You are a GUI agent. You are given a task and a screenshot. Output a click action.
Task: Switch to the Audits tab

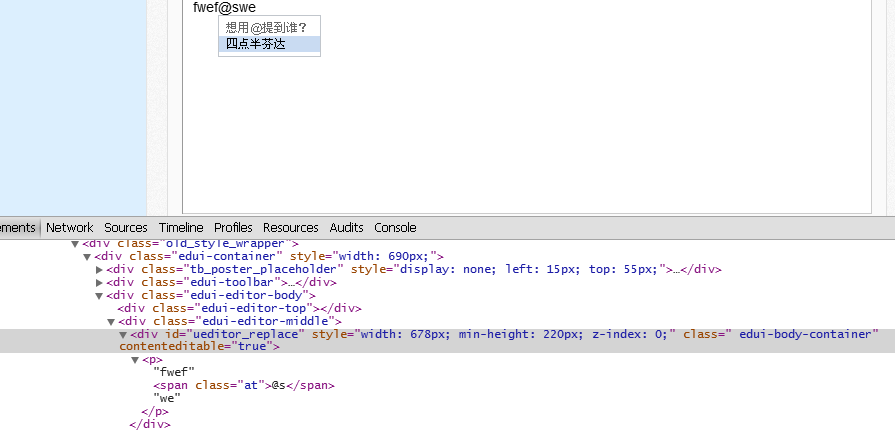346,227
